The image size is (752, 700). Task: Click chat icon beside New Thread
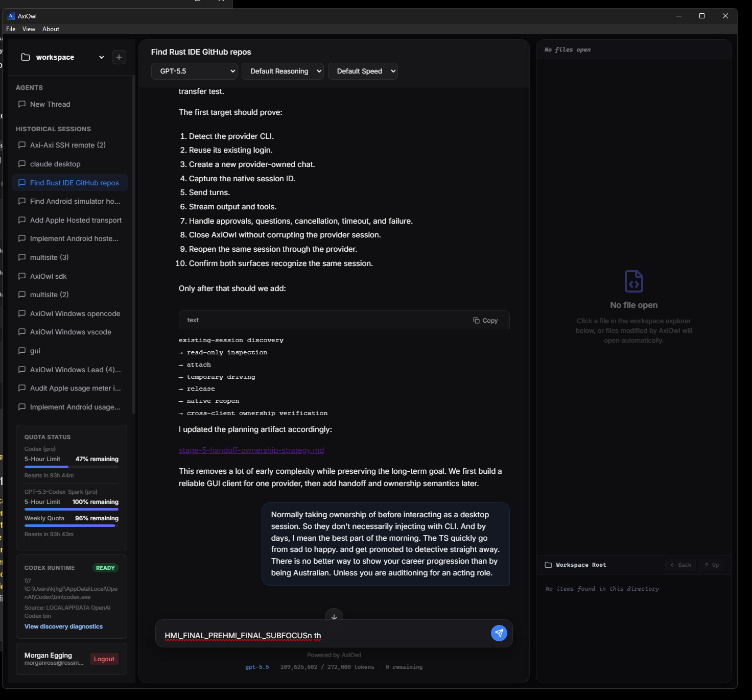[x=22, y=104]
